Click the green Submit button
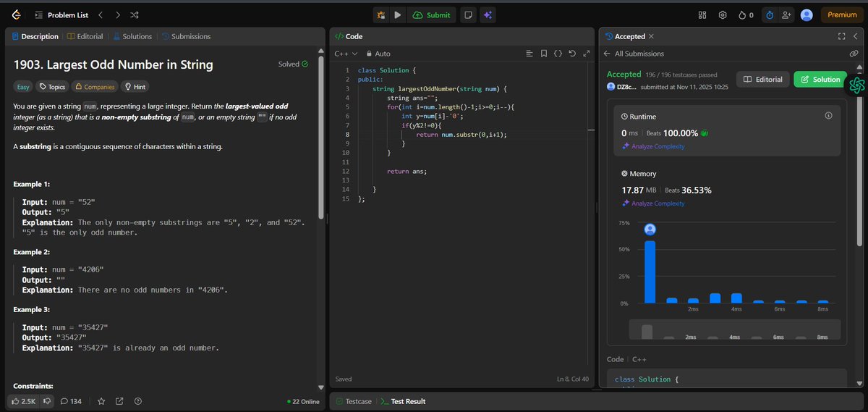 pyautogui.click(x=432, y=14)
